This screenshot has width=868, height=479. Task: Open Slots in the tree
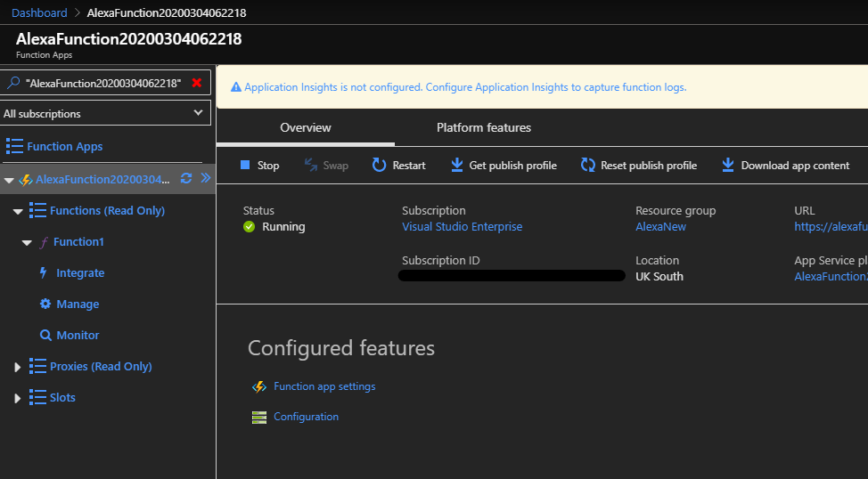pyautogui.click(x=62, y=397)
